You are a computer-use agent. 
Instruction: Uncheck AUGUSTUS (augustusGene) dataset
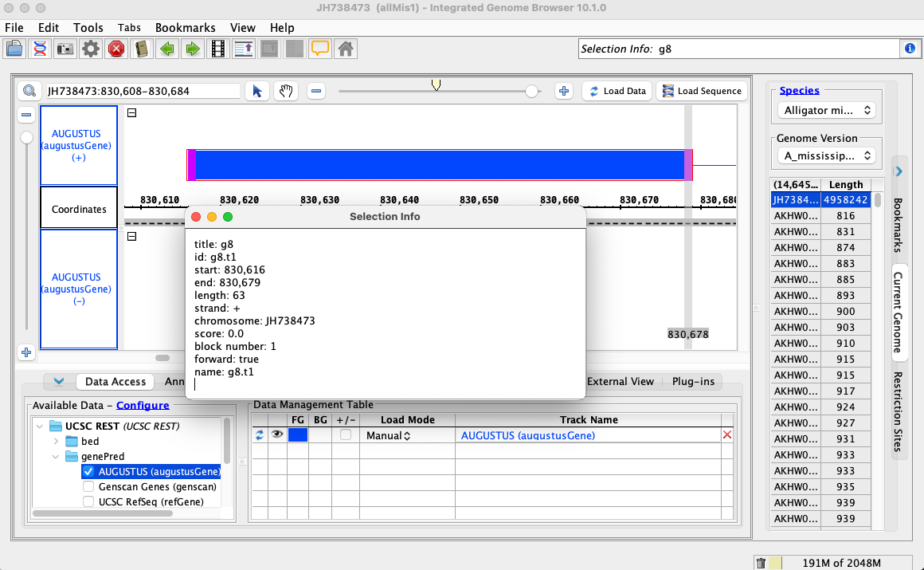pyautogui.click(x=88, y=471)
